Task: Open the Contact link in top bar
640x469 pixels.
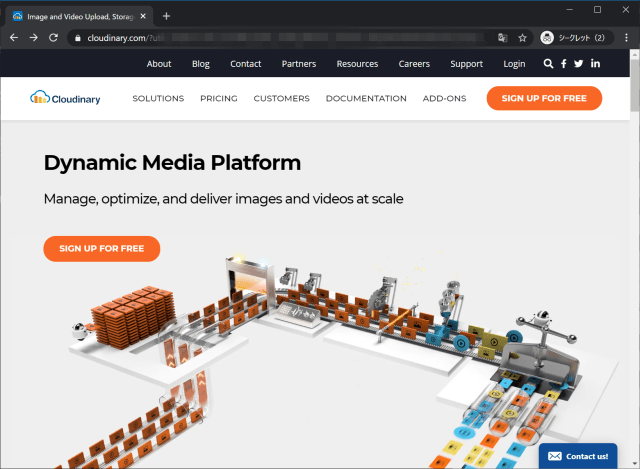Action: pos(246,64)
